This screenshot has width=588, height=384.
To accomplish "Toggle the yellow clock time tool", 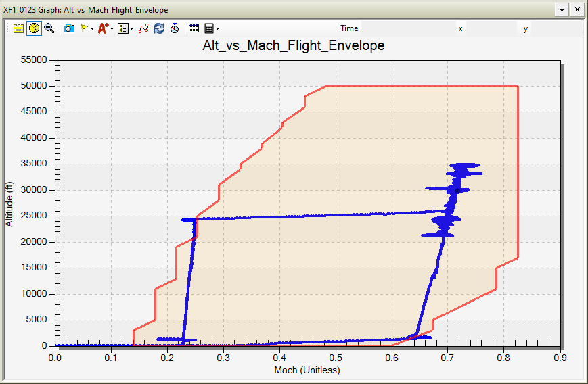I will point(33,28).
